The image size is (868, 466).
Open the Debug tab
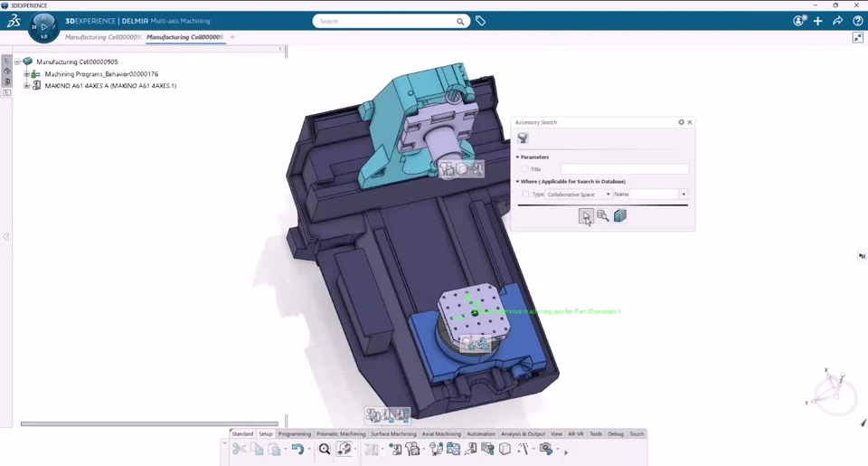pyautogui.click(x=616, y=433)
